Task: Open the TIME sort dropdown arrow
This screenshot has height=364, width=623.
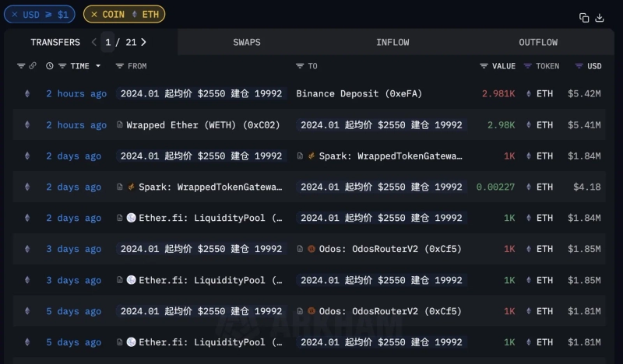Action: pyautogui.click(x=98, y=66)
